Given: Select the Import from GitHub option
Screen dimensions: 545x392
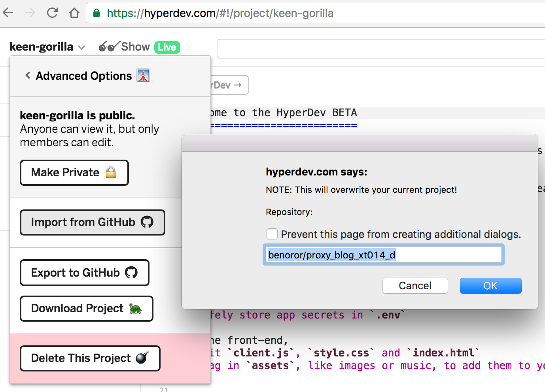Looking at the screenshot, I should (x=92, y=222).
